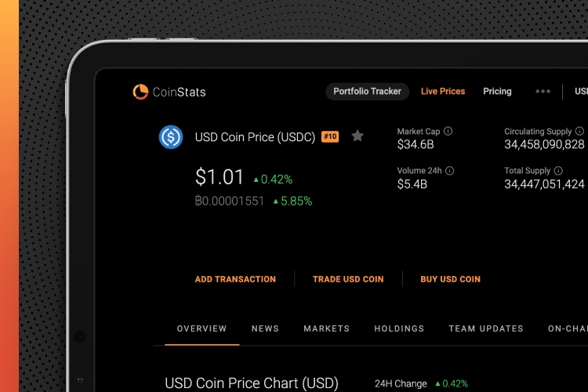Viewport: 588px width, 392px height.
Task: Open the Circulating Supply info icon
Action: [x=579, y=131]
